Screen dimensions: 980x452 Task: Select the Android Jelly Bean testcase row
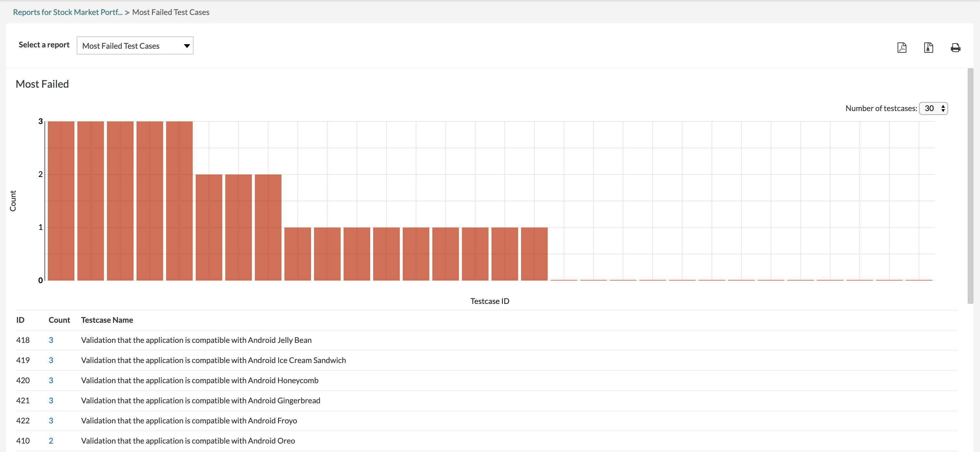click(x=196, y=340)
